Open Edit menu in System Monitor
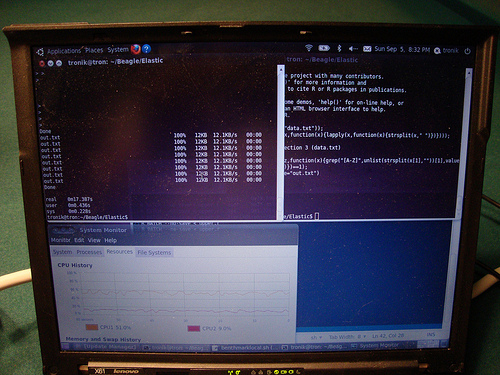 (79, 240)
